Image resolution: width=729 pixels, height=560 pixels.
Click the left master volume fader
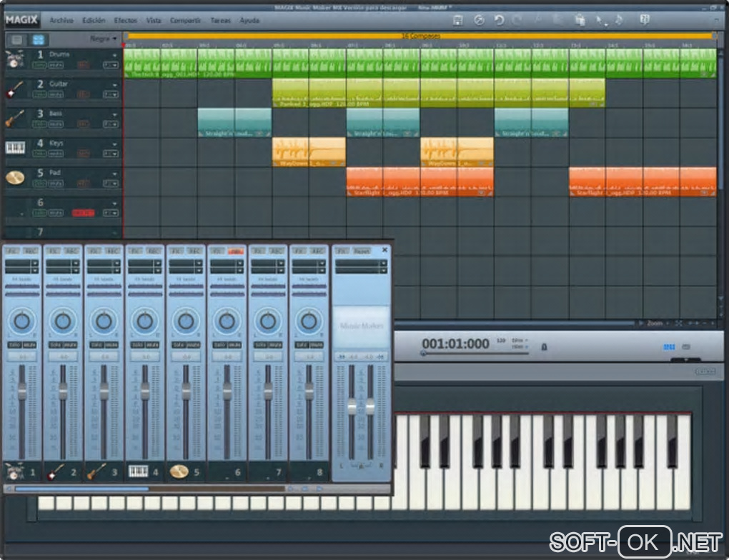coord(352,407)
